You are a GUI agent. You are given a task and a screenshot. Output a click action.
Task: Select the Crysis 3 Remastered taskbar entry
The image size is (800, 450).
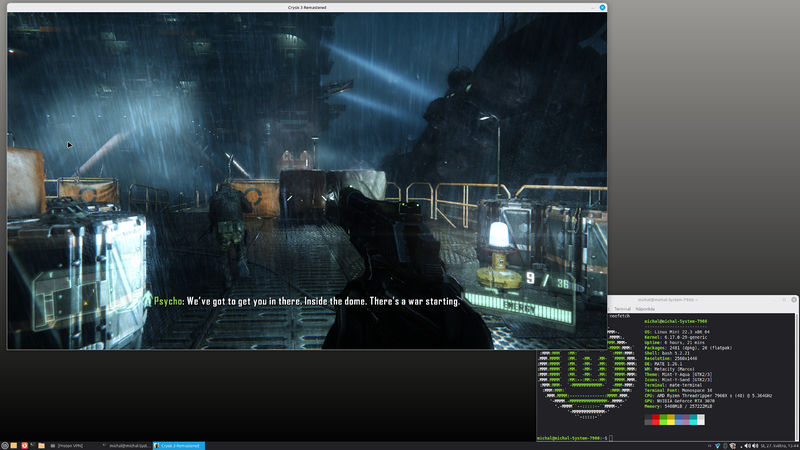(179, 445)
